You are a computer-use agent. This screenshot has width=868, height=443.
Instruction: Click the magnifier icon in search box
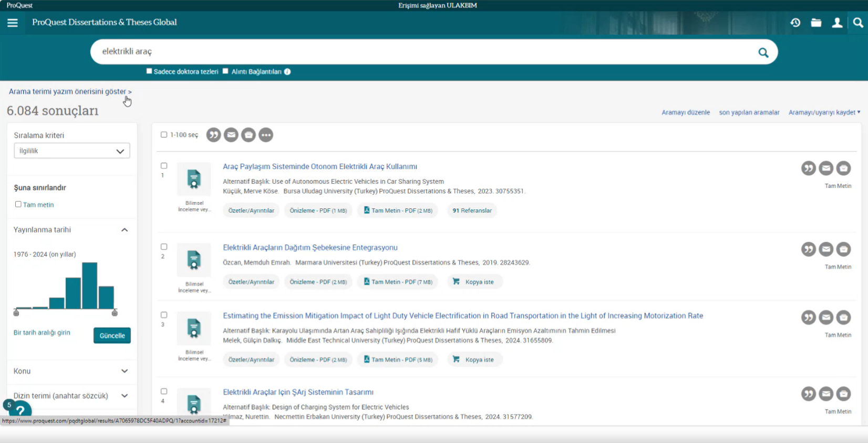pos(763,52)
